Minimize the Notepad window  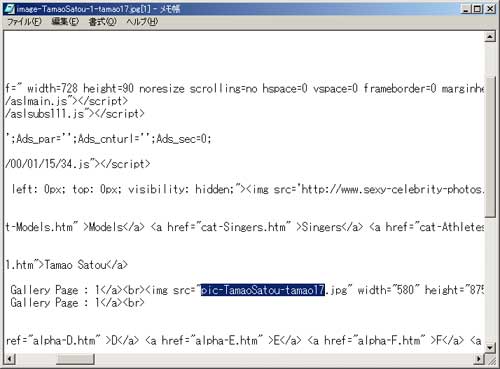tap(466, 9)
